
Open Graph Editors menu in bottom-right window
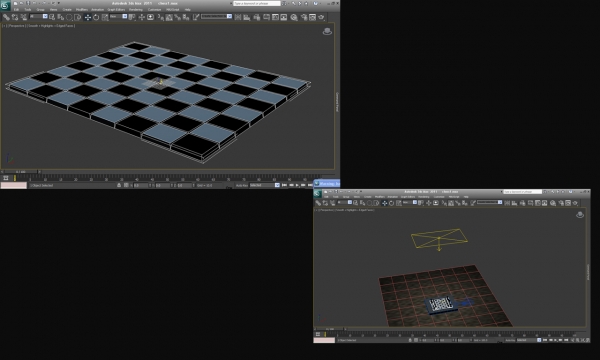pos(407,197)
